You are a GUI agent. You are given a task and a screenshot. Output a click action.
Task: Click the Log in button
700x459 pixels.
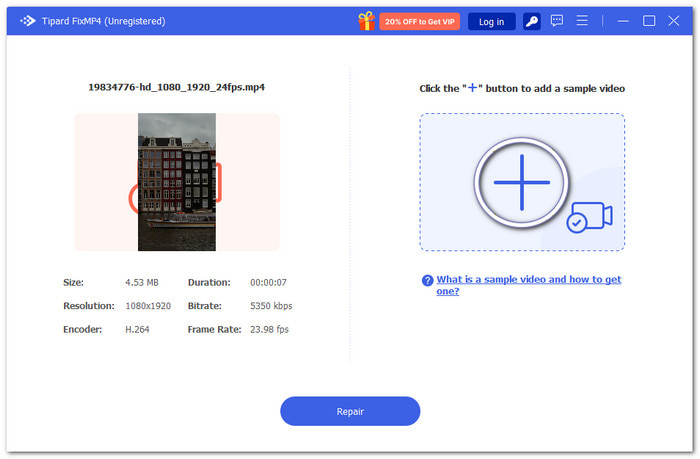[491, 21]
